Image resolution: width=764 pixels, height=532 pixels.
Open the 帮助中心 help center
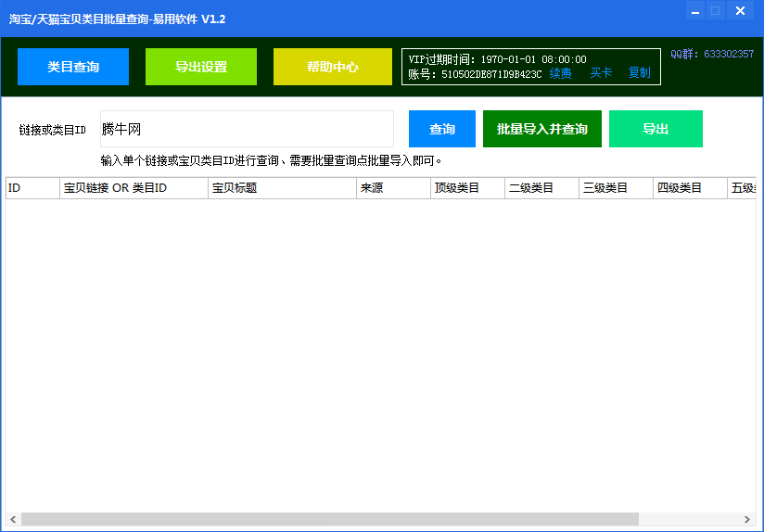click(332, 67)
